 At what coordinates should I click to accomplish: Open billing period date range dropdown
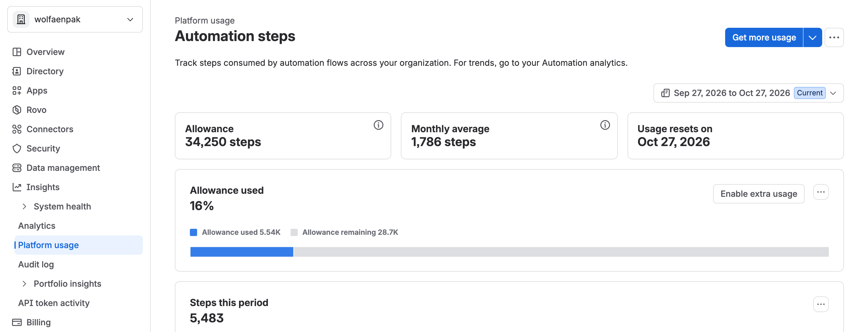748,93
